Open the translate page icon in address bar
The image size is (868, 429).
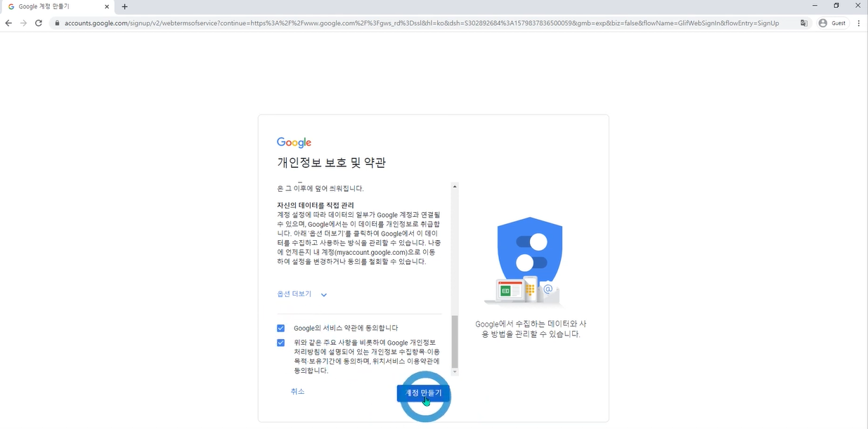(x=804, y=23)
